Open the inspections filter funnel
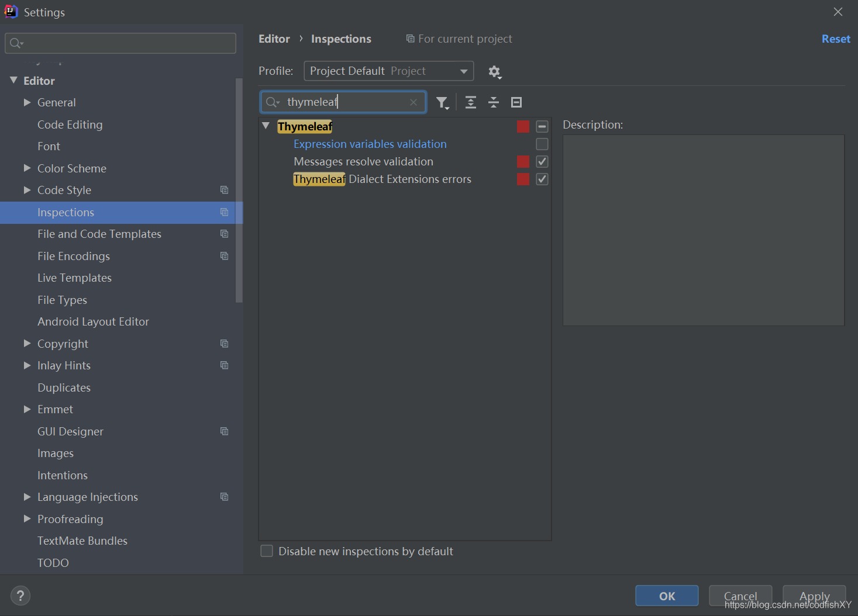Screen dimensions: 858x616 pos(442,103)
